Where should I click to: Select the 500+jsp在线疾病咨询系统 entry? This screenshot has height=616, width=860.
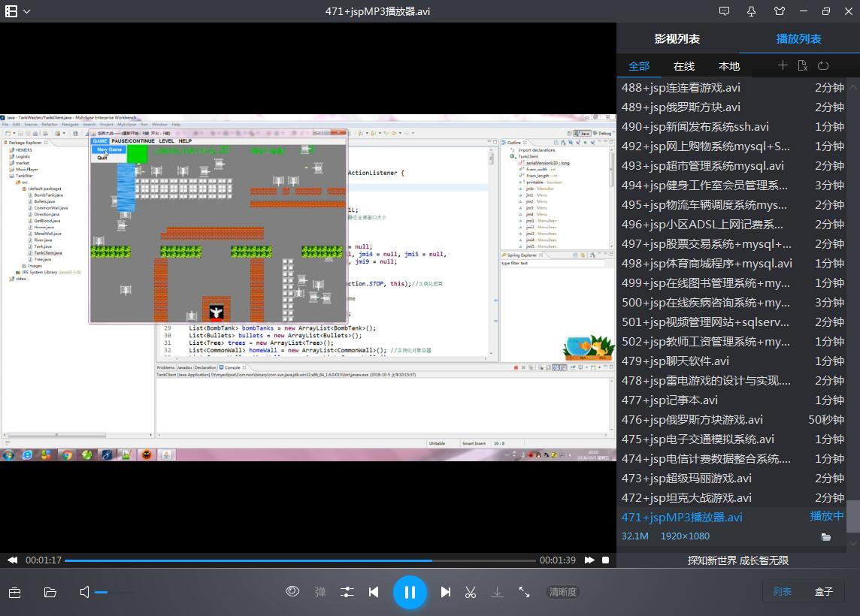[x=732, y=303]
